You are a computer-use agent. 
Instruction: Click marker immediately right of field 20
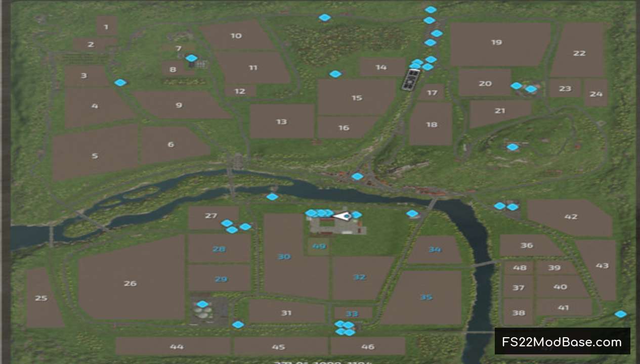(x=516, y=86)
